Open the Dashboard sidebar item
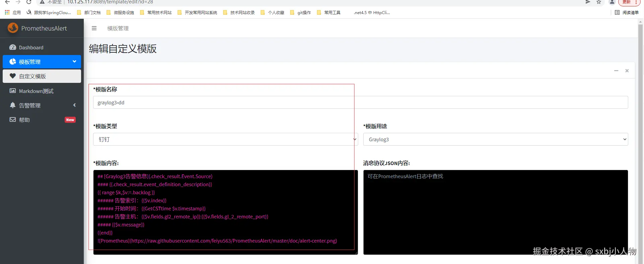The height and width of the screenshot is (264, 644). tap(42, 47)
